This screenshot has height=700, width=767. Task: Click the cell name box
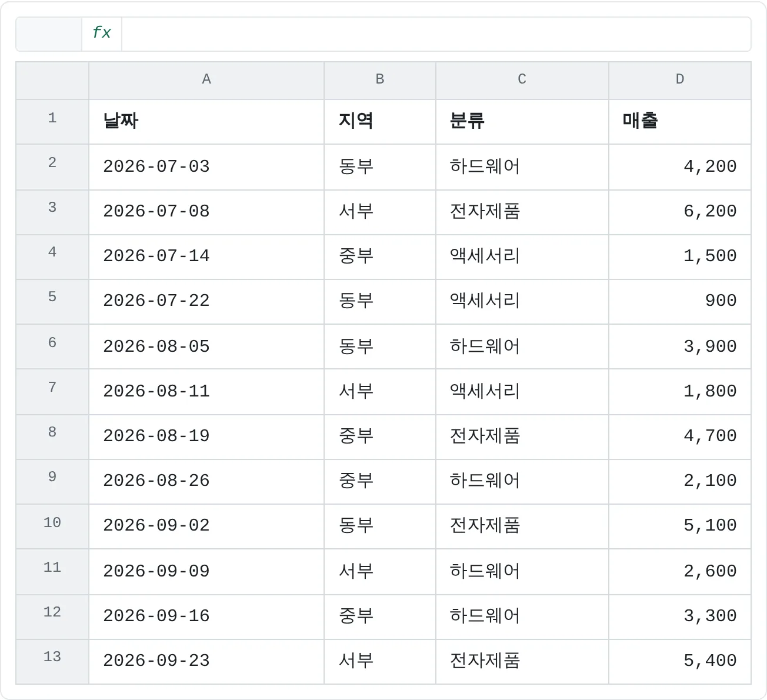[x=49, y=34]
